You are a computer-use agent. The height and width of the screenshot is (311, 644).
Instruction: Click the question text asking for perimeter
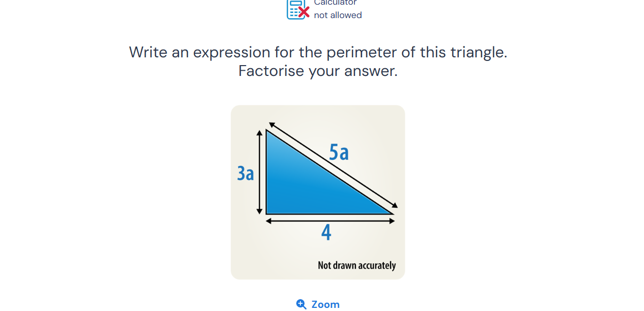click(318, 52)
